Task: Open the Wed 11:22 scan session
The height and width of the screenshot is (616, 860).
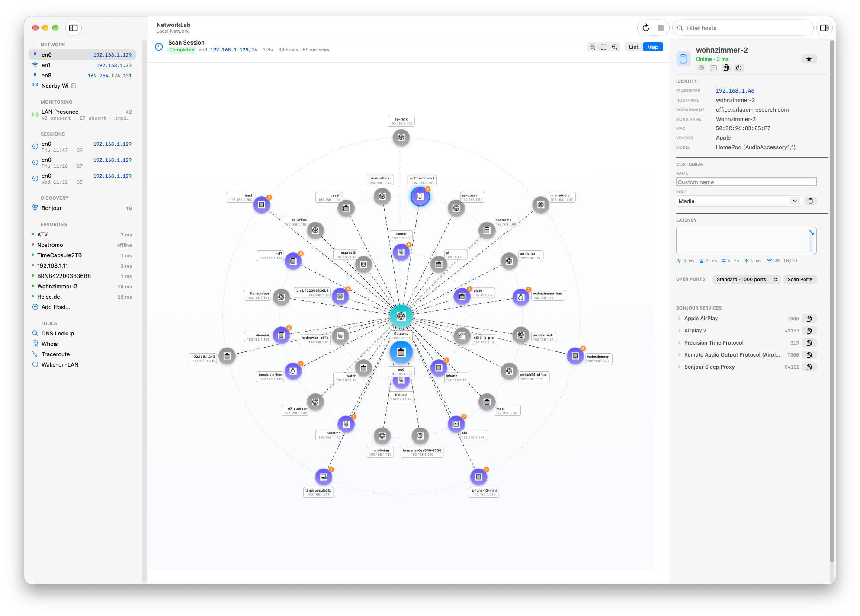Action: [82, 179]
